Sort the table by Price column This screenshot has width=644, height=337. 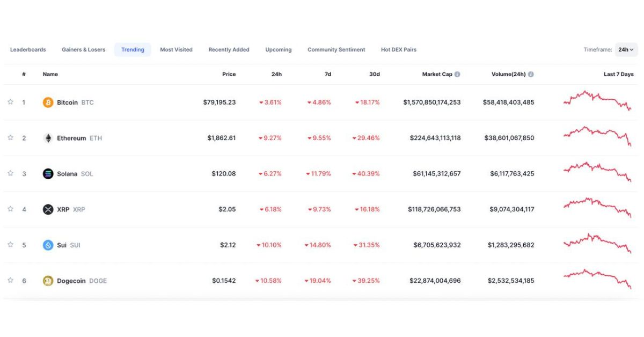[x=229, y=75]
